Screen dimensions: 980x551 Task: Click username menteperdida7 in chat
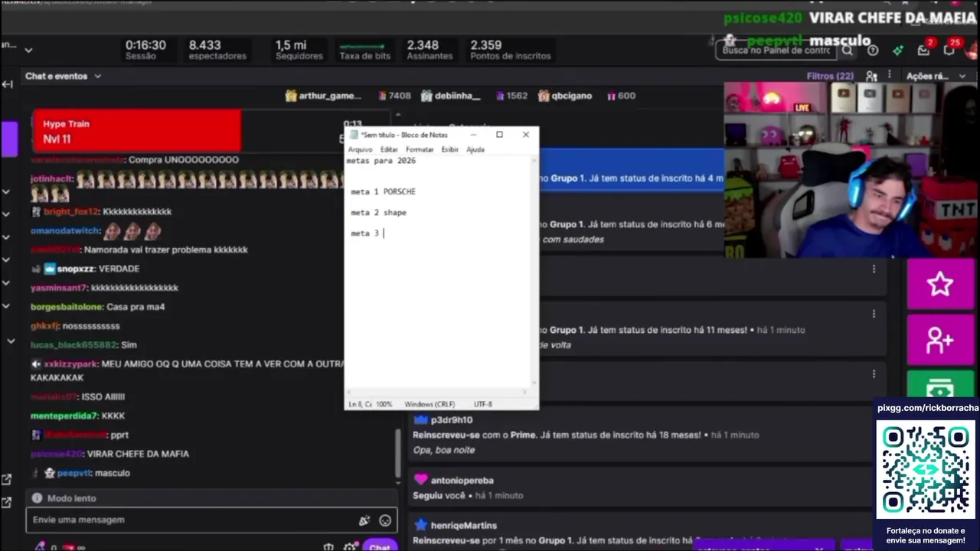(x=64, y=416)
